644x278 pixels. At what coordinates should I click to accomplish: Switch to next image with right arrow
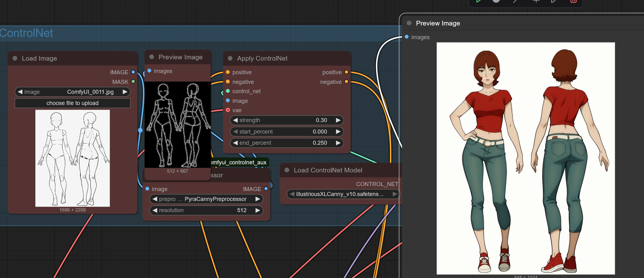(x=125, y=92)
